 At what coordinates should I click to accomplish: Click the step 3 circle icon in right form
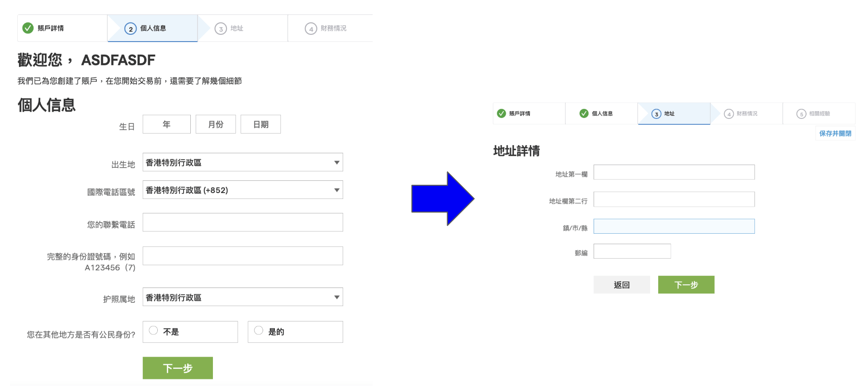coord(656,114)
